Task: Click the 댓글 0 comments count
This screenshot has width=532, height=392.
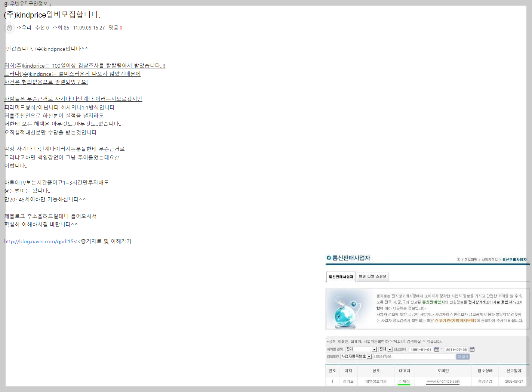Action: pos(116,28)
